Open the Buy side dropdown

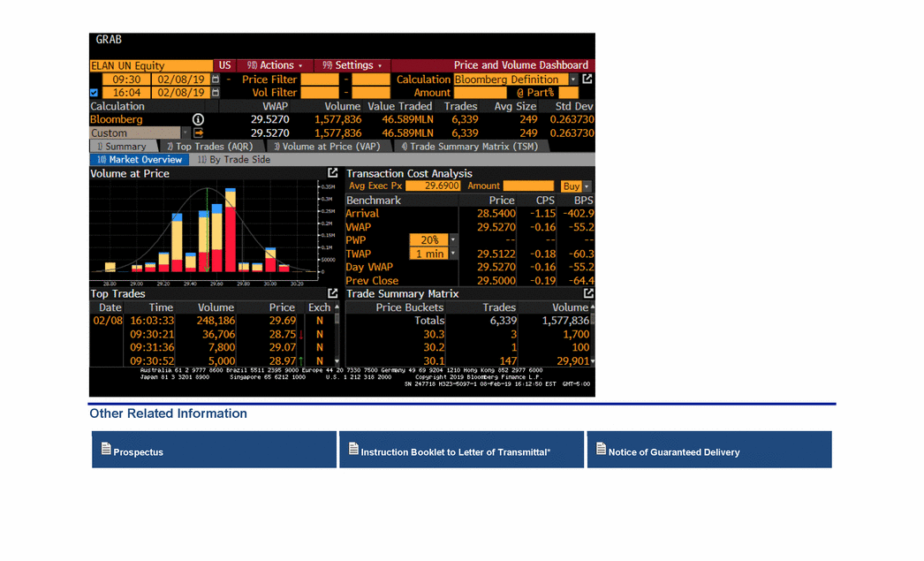pos(586,186)
